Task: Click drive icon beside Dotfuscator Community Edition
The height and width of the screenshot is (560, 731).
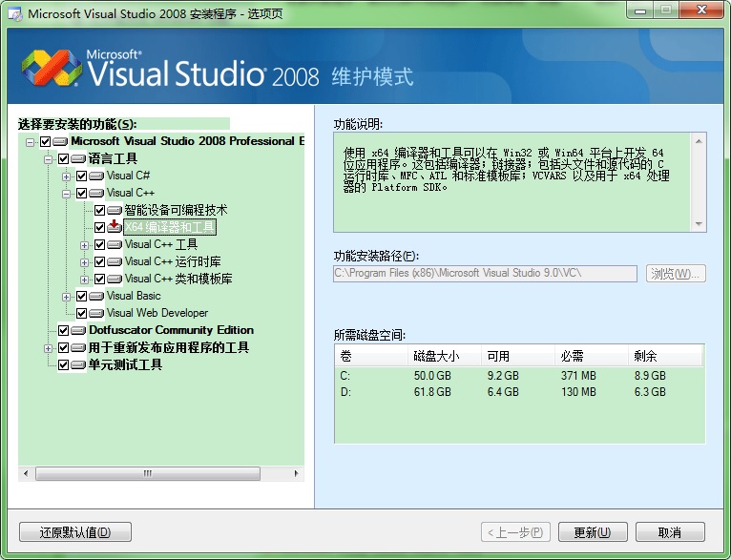Action: pos(78,330)
